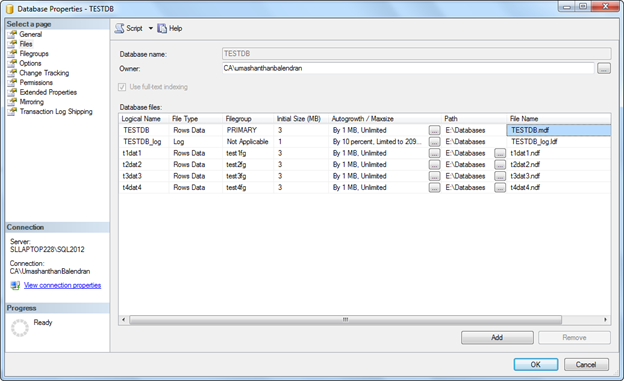Click the Owner text field

coord(408,68)
